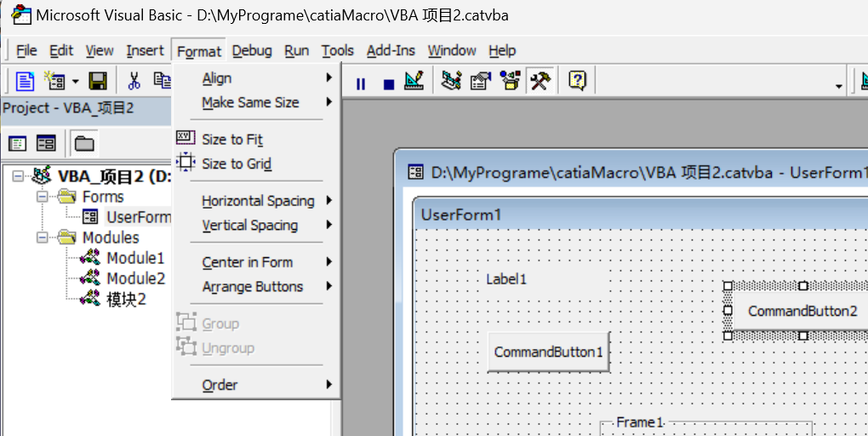The width and height of the screenshot is (868, 436).
Task: Open the Object Browser toolbar icon
Action: click(x=510, y=81)
